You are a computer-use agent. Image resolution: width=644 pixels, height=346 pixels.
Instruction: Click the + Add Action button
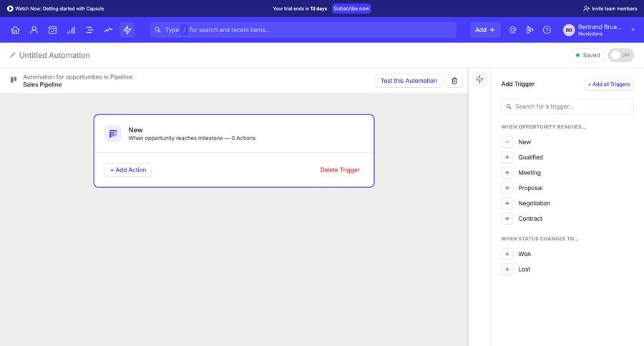(x=128, y=170)
